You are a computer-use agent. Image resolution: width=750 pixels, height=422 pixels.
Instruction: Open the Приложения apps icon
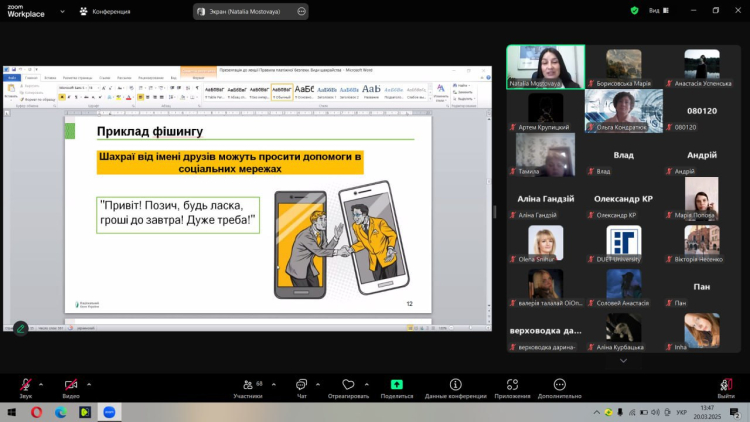tap(512, 386)
